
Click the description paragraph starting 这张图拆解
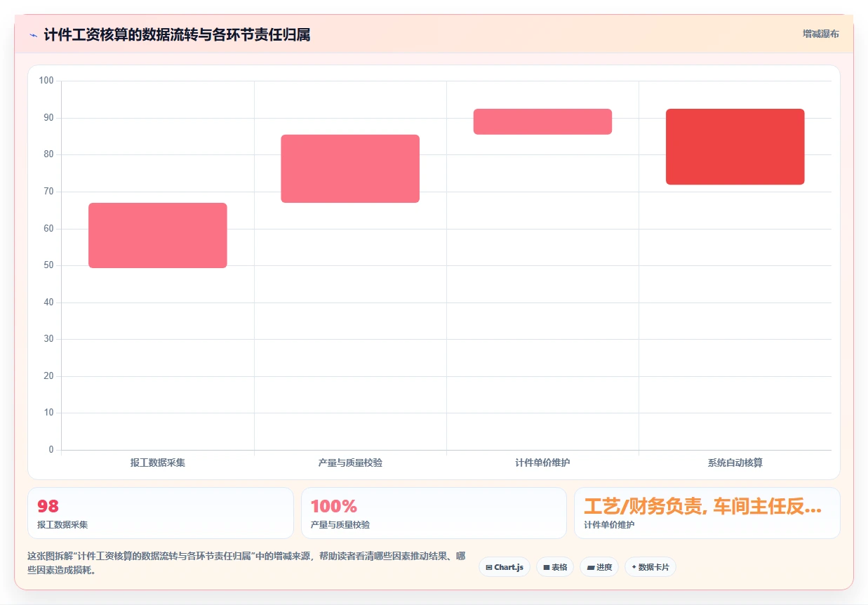point(246,563)
